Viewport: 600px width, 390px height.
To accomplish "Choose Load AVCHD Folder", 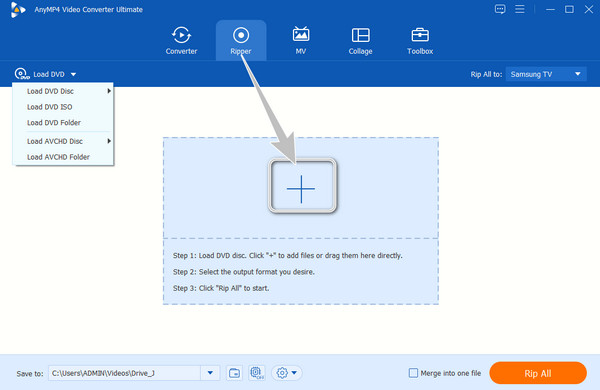I will tap(64, 157).
